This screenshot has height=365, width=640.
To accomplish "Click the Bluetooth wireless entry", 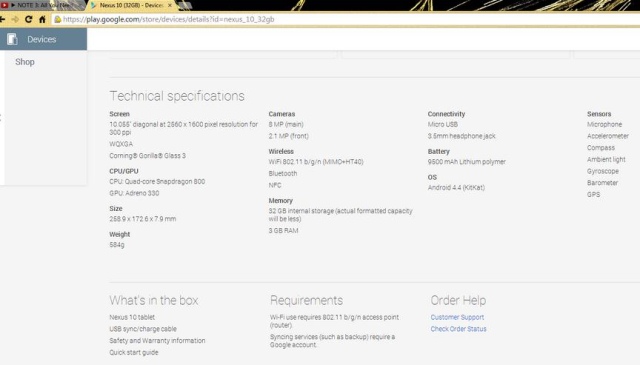I will pyautogui.click(x=283, y=174).
